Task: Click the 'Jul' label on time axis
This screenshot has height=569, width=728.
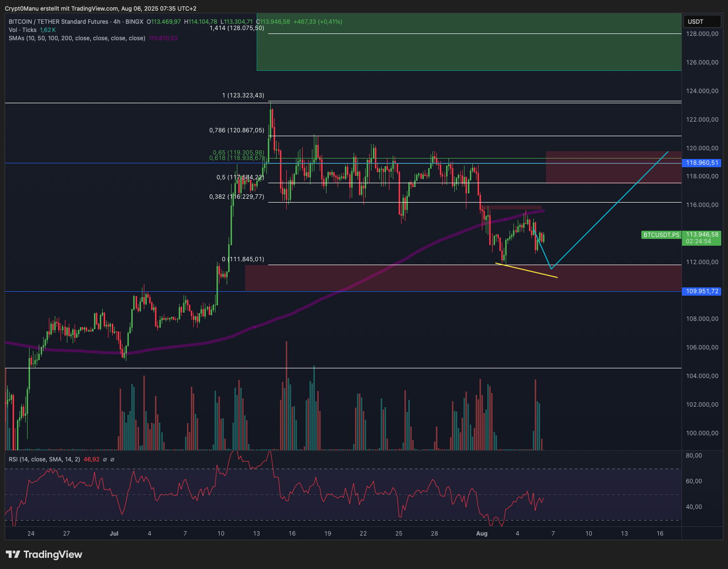Action: coord(114,534)
